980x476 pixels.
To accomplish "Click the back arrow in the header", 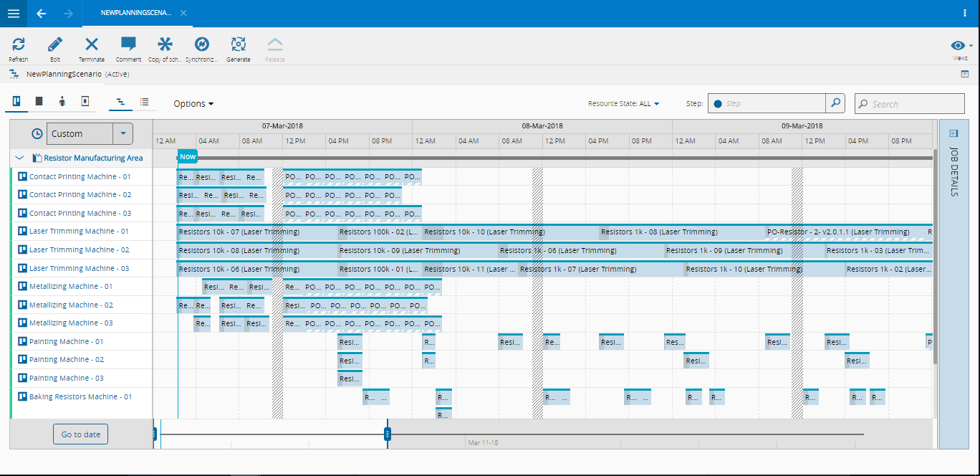I will [x=41, y=14].
